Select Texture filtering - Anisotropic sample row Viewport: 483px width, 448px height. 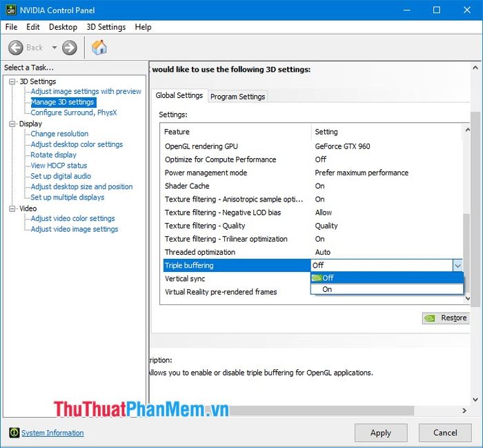coord(313,199)
